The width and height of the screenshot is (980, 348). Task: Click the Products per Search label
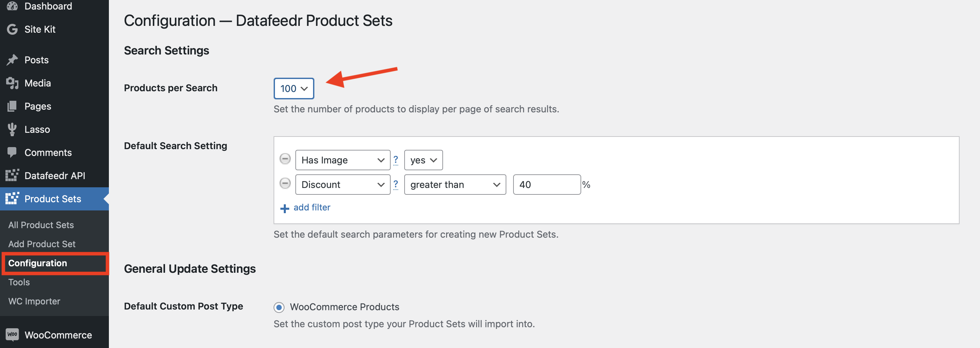click(170, 88)
